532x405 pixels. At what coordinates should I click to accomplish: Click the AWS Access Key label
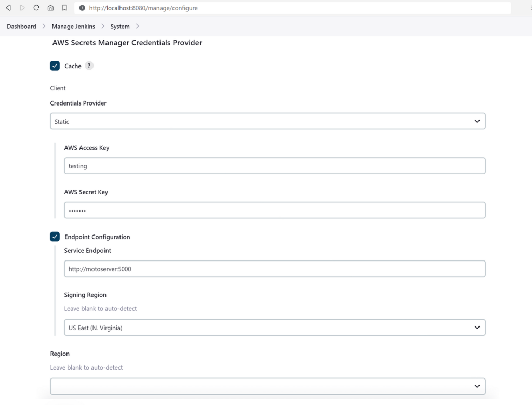tap(87, 148)
